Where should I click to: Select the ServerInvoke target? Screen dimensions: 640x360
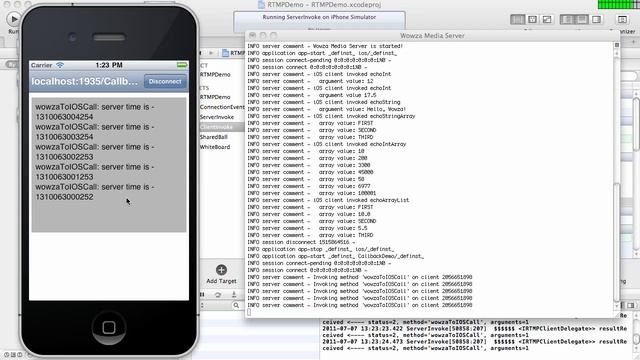(x=217, y=117)
